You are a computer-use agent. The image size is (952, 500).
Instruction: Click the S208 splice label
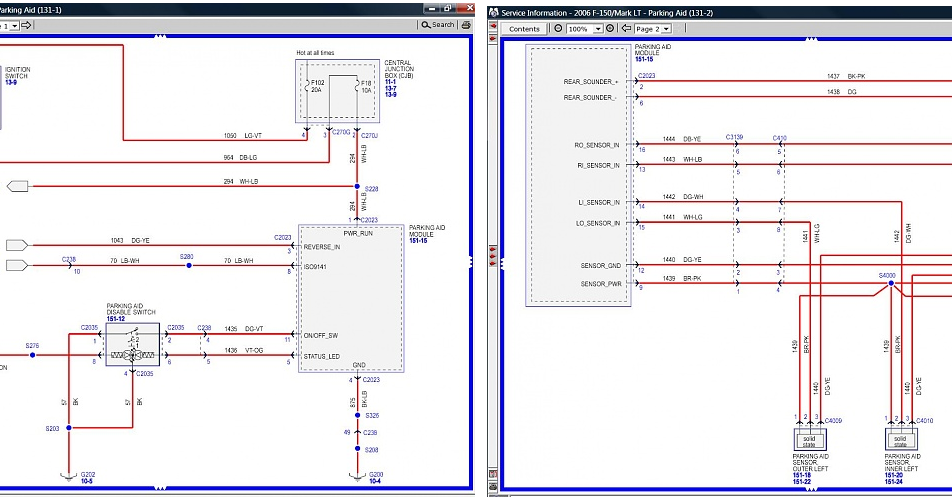point(372,450)
